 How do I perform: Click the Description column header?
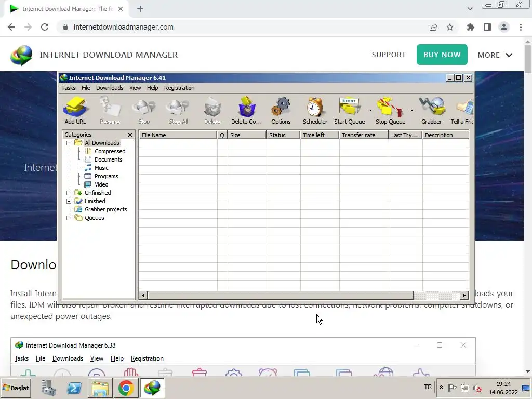(445, 135)
